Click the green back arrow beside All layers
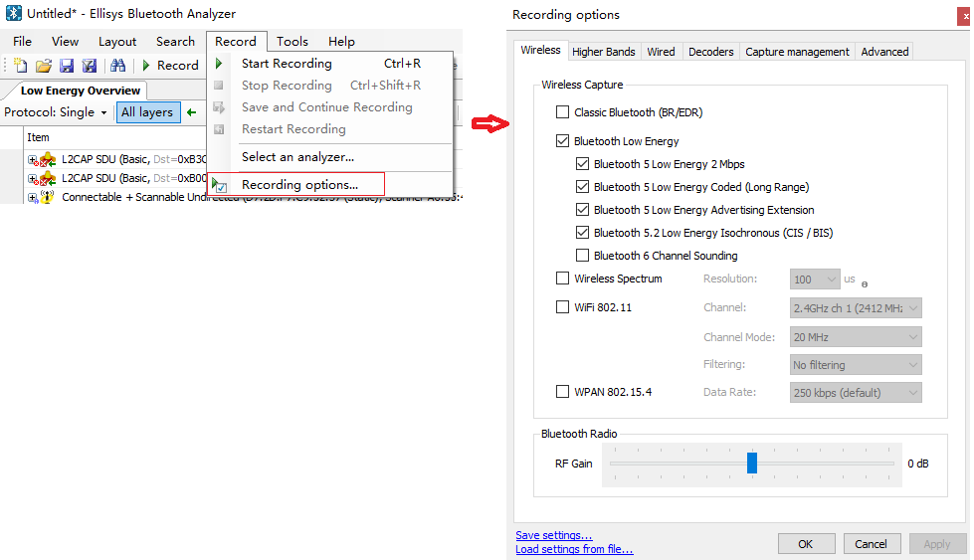The image size is (974, 560). pyautogui.click(x=191, y=112)
